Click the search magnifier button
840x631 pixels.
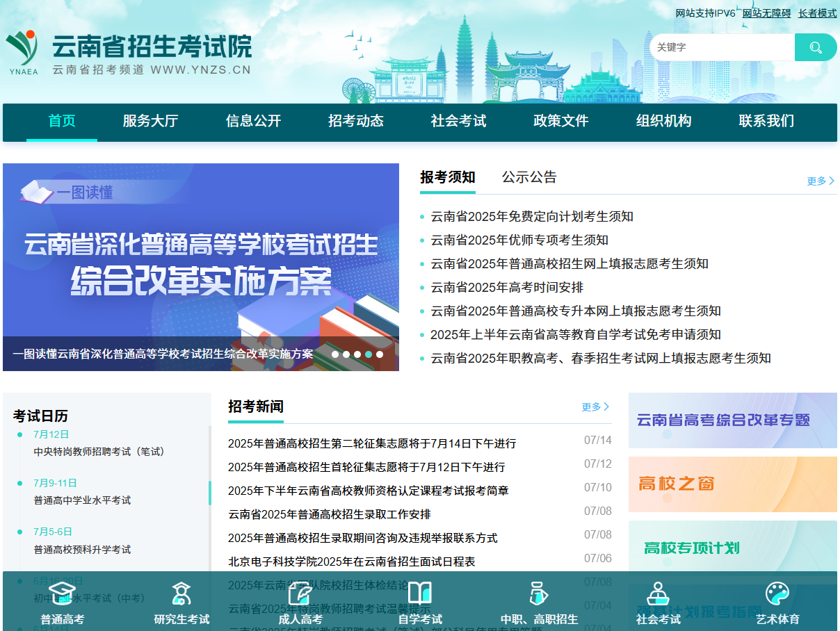point(816,47)
